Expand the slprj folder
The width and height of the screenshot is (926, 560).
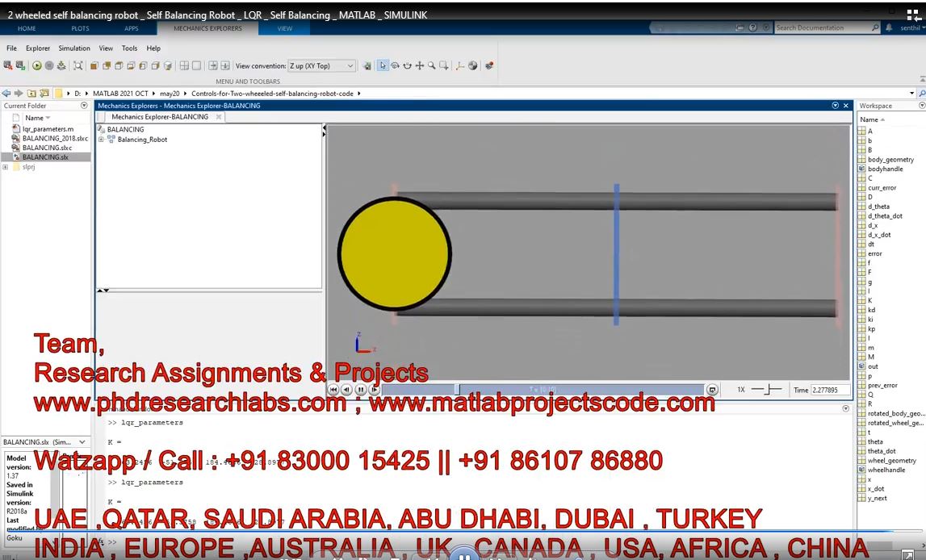6,167
